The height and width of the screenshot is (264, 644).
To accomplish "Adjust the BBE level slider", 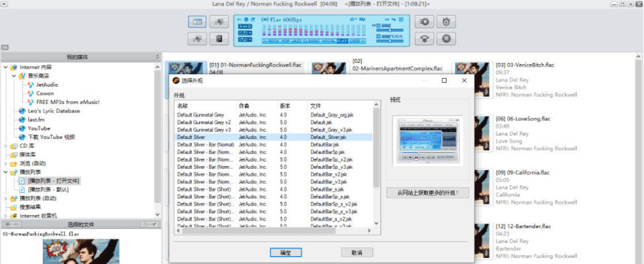I will (390, 30).
